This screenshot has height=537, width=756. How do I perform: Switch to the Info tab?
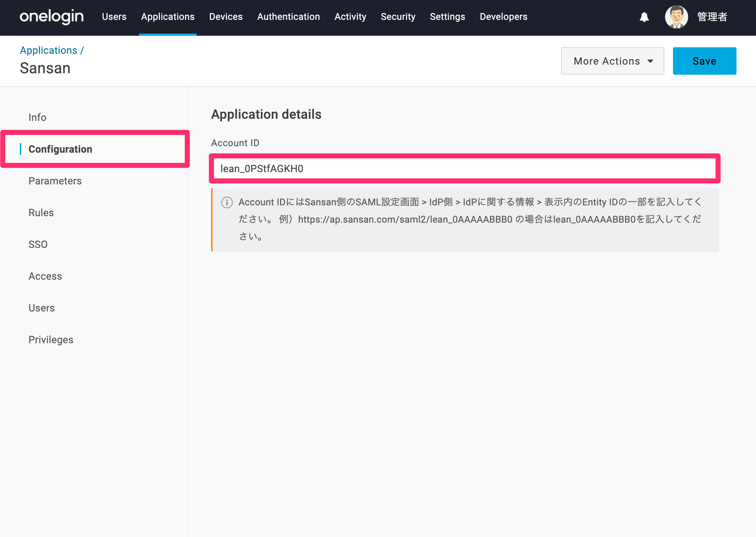(38, 117)
